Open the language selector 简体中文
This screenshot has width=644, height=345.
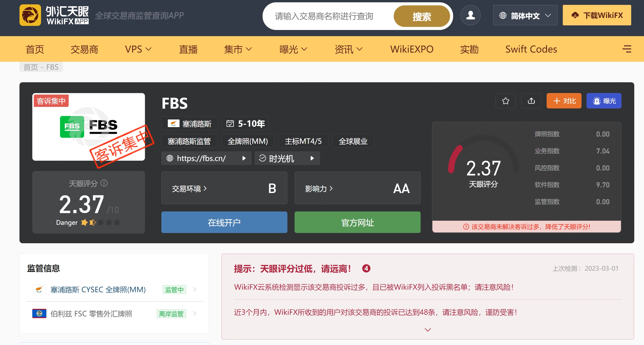(525, 15)
